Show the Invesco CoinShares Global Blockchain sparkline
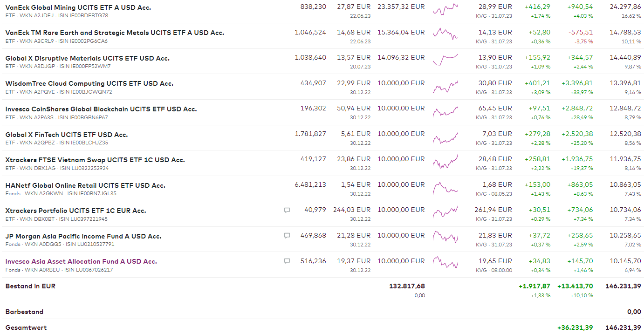The image size is (644, 334). point(445,112)
